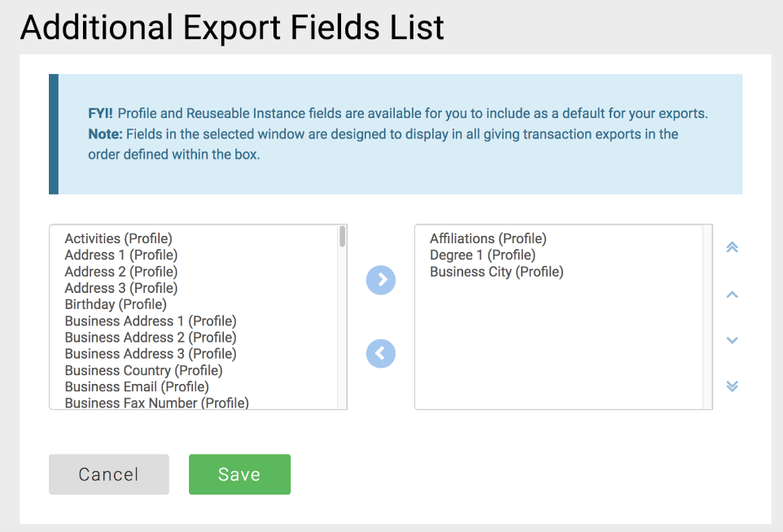Screen dimensions: 783x532
Task: Choose Degree 1 (Profile) in selected box
Action: click(483, 255)
